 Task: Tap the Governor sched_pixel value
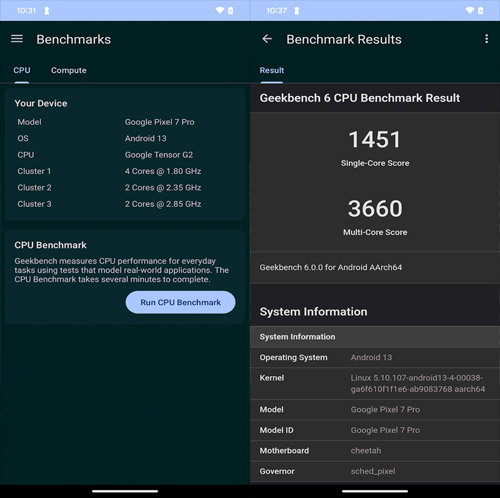tap(373, 471)
